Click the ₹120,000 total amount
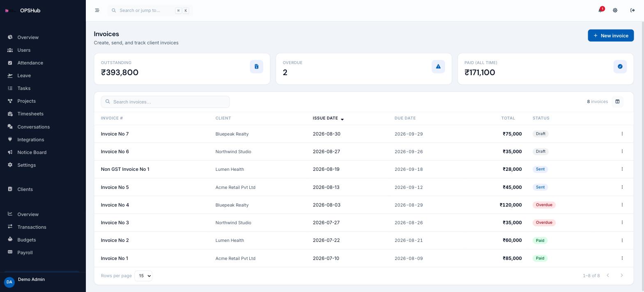The image size is (644, 292). click(x=511, y=205)
